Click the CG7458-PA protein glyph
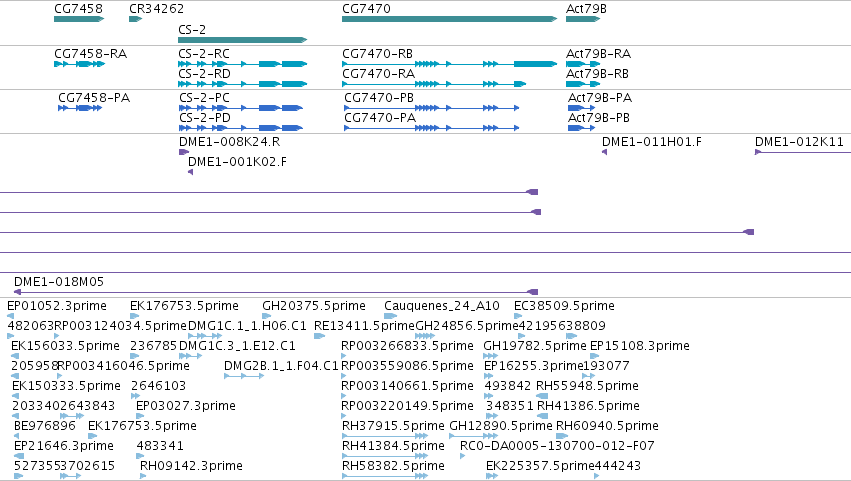 tap(80, 108)
